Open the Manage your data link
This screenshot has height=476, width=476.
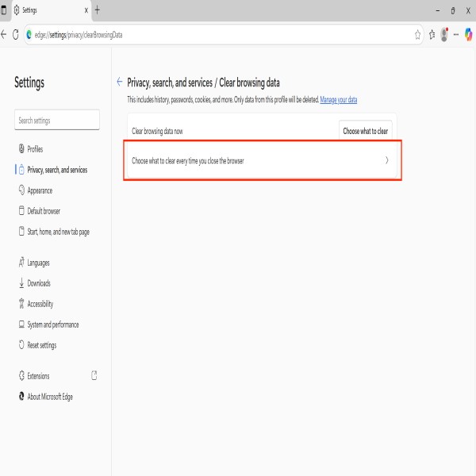338,100
